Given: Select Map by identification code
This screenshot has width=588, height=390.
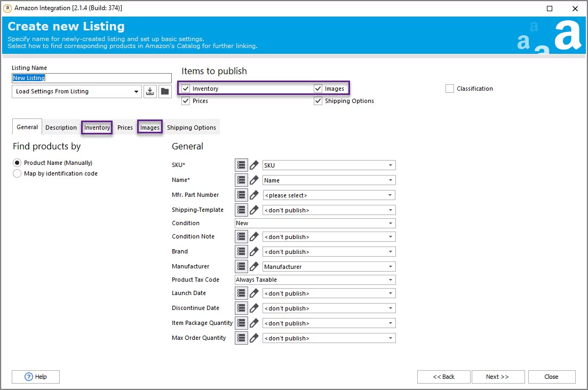Looking at the screenshot, I should coord(17,173).
